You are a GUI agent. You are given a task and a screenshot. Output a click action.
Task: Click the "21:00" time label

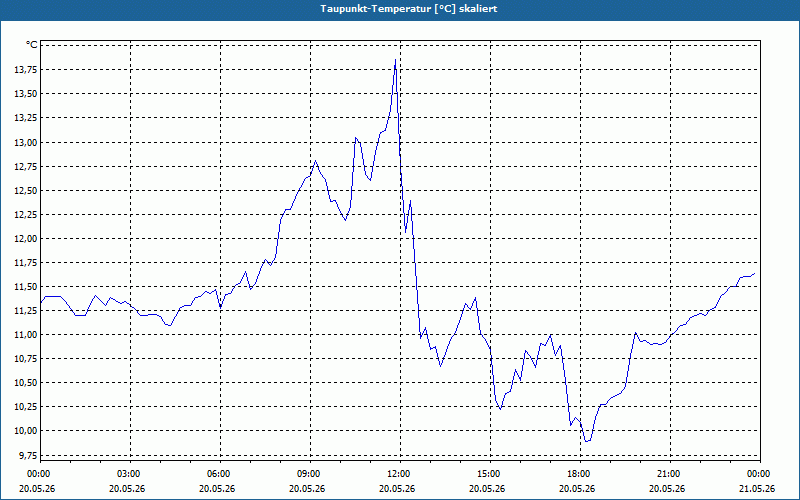670,474
